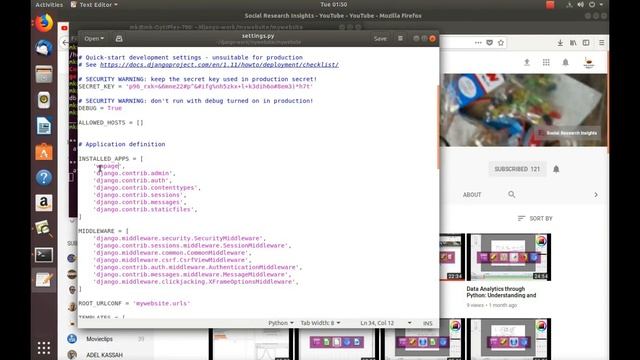Open the Python language selector dropdown
640x360 pixels.
(281, 323)
